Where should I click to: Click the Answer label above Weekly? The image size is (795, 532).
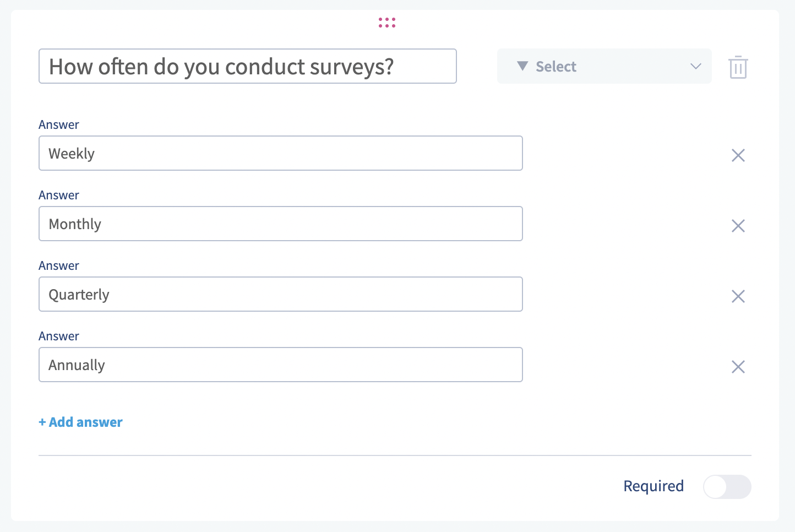[59, 124]
